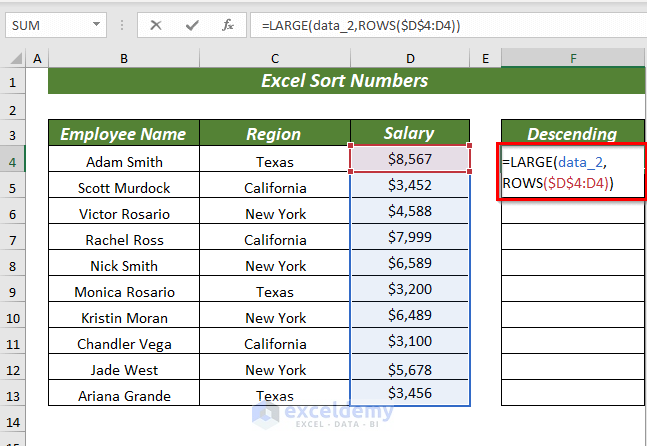This screenshot has height=446, width=647.
Task: Open Insert Function fx dialog
Action: click(x=227, y=26)
